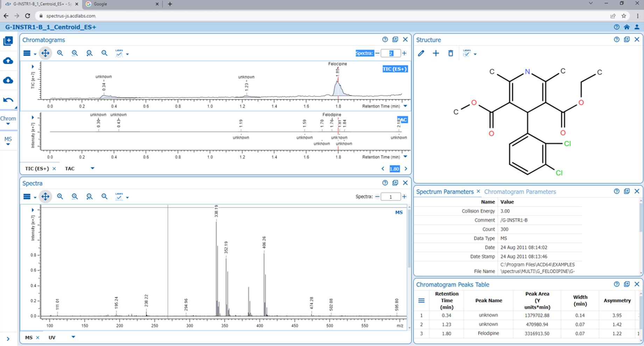Image resolution: width=644 pixels, height=346 pixels.
Task: Click the upload cloud icon in the sidebar
Action: pyautogui.click(x=8, y=61)
